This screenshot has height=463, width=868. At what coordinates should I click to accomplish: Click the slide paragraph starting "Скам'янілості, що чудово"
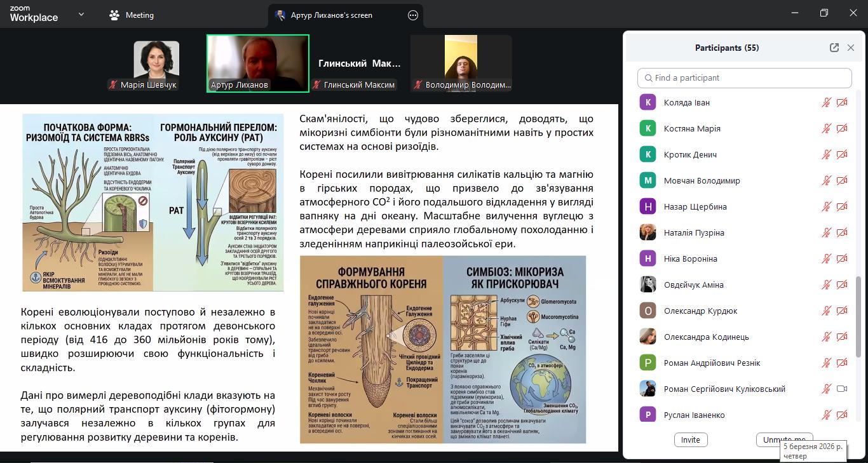(446, 132)
